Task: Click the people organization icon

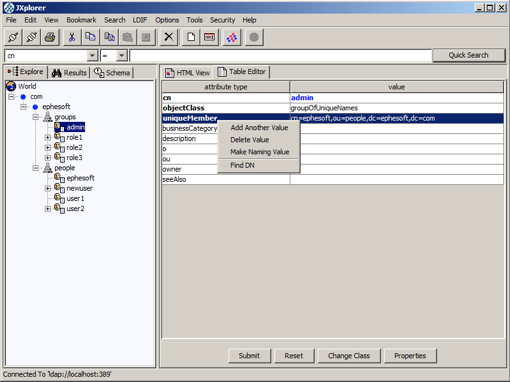Action: click(48, 168)
